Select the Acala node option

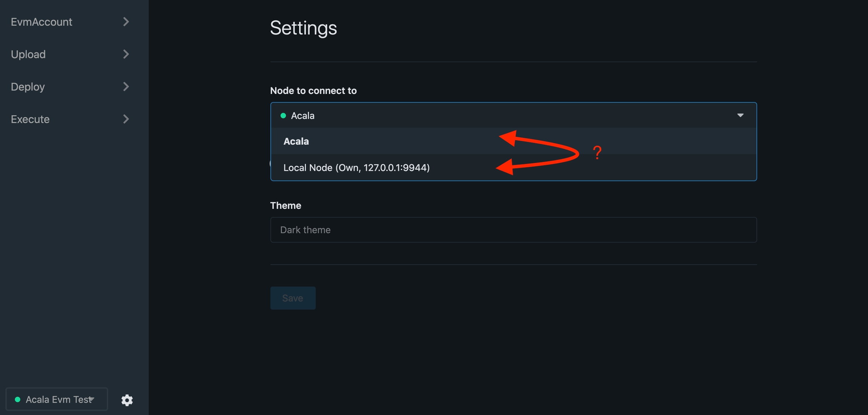296,141
